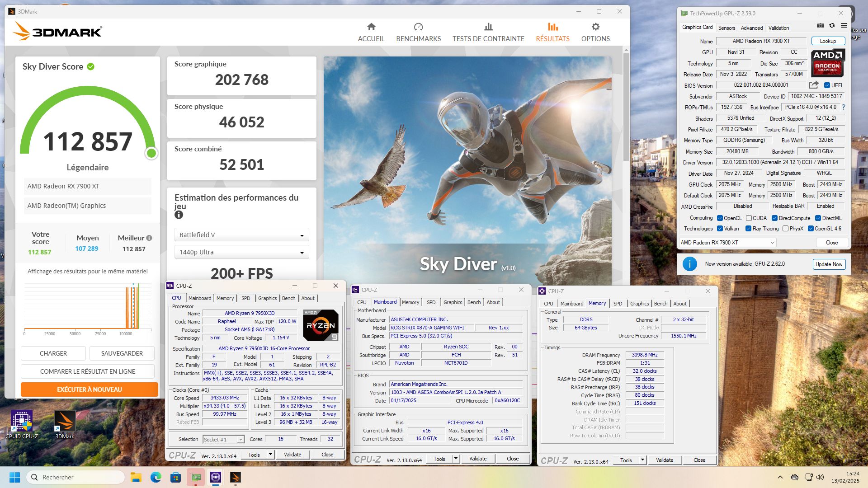868x488 pixels.
Task: Toggle Ray Tracing checkbox
Action: pos(748,229)
